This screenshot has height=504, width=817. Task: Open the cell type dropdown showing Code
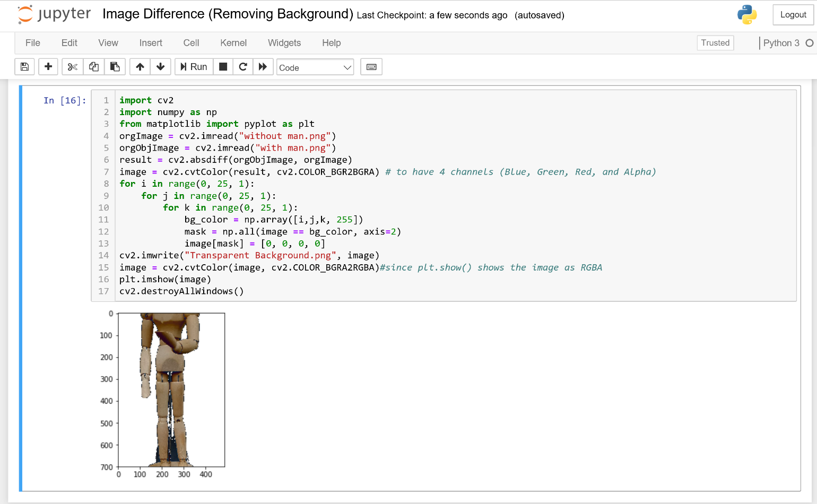[x=315, y=67]
